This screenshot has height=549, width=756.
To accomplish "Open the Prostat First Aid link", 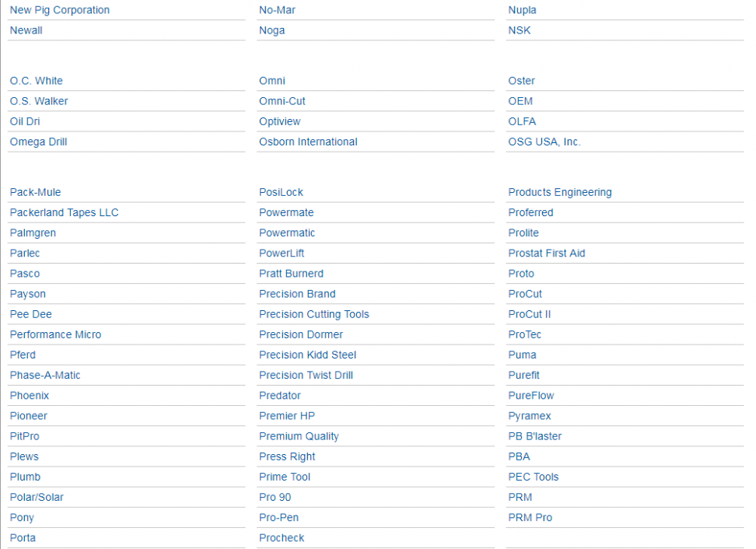I will [547, 253].
